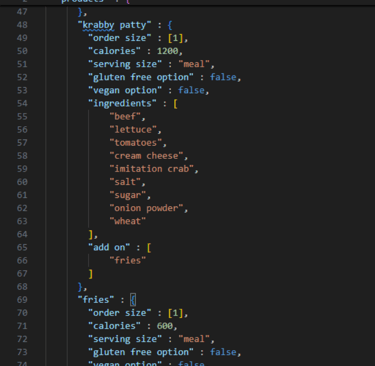
Task: Click the opening bracket on line 54
Action: 175,103
